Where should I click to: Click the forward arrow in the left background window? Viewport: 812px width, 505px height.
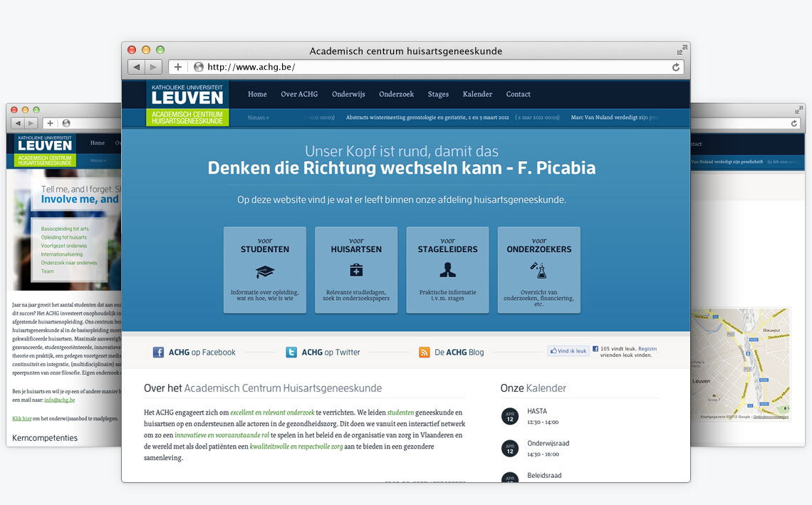tap(31, 123)
